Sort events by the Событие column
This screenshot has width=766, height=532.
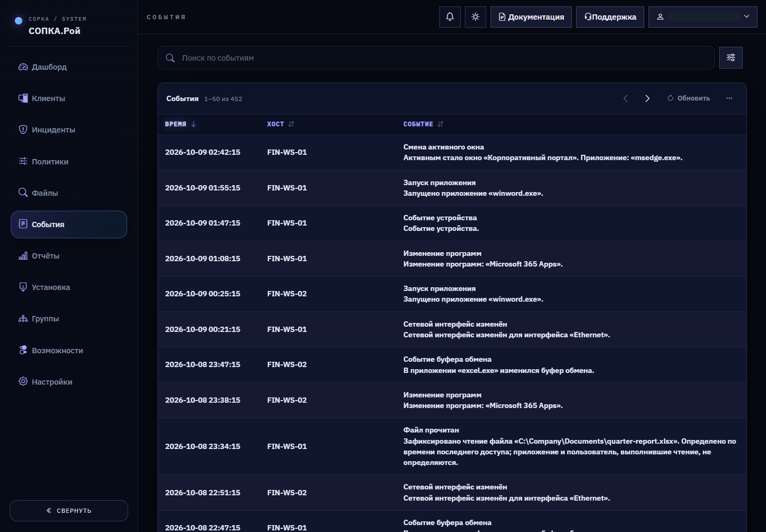point(423,124)
